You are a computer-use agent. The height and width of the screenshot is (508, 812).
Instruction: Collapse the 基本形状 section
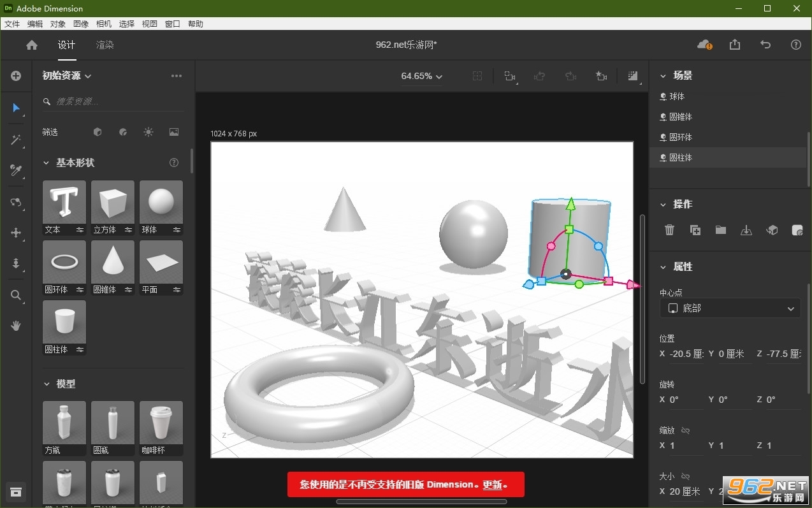pos(46,163)
